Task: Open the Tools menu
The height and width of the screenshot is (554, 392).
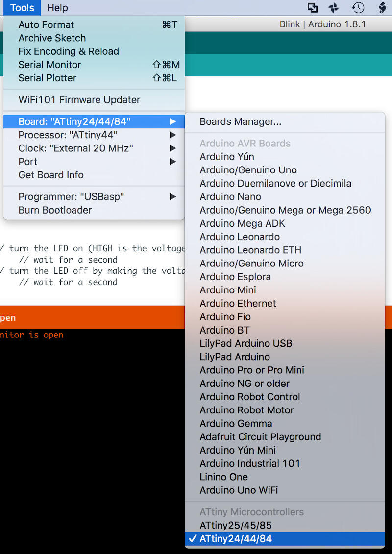Action: coord(22,7)
